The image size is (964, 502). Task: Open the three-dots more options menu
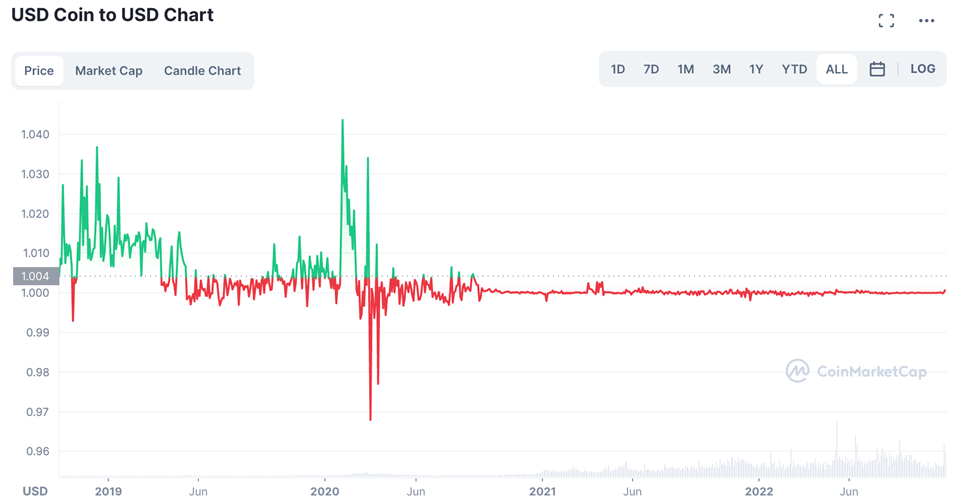[926, 21]
